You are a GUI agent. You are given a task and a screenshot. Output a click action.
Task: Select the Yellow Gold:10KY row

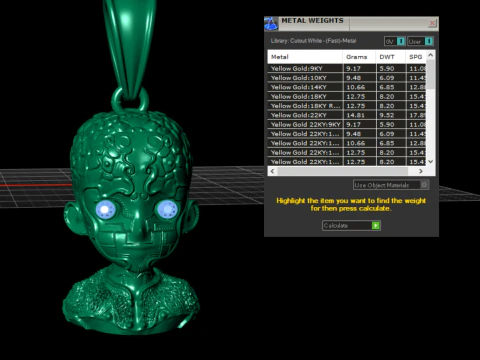(347, 78)
